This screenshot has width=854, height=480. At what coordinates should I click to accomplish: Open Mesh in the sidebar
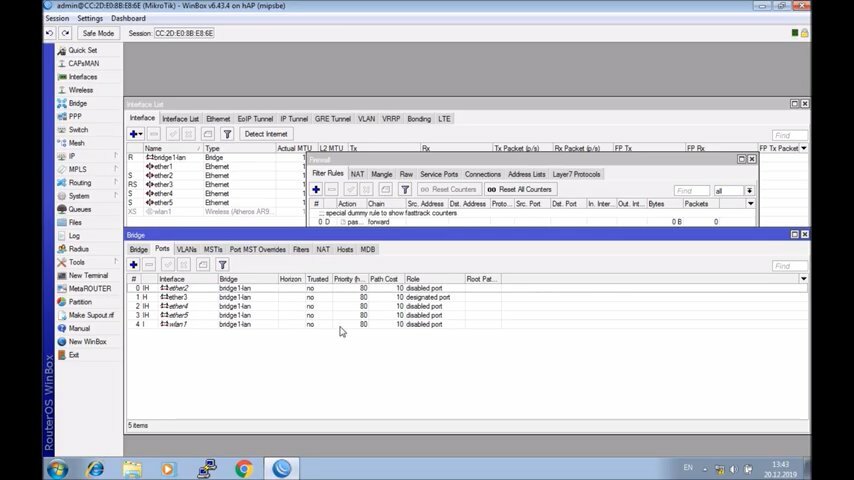click(x=76, y=143)
